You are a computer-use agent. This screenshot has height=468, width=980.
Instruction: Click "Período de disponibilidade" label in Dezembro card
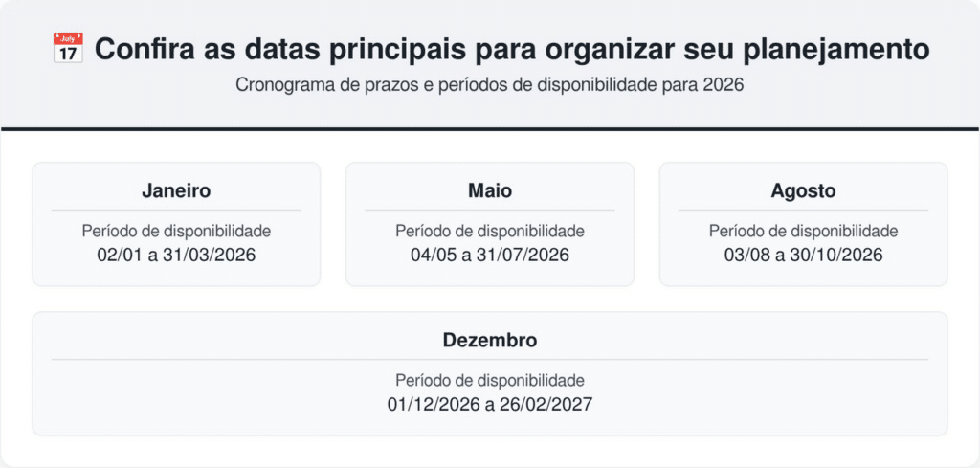[490, 380]
